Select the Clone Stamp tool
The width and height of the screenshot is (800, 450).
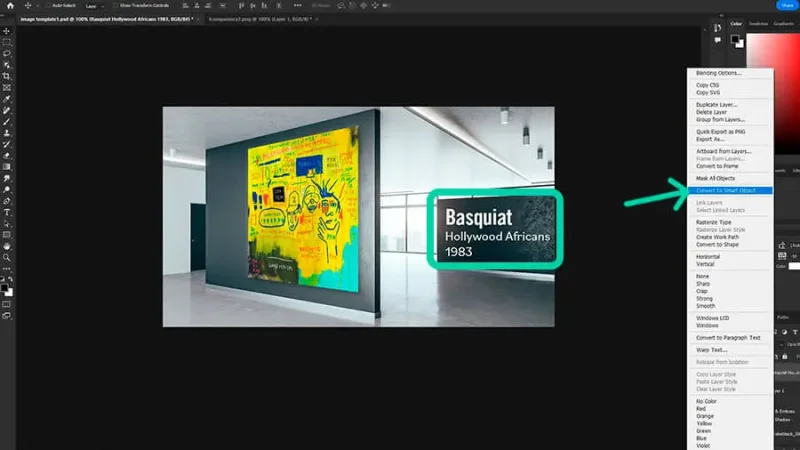click(7, 133)
